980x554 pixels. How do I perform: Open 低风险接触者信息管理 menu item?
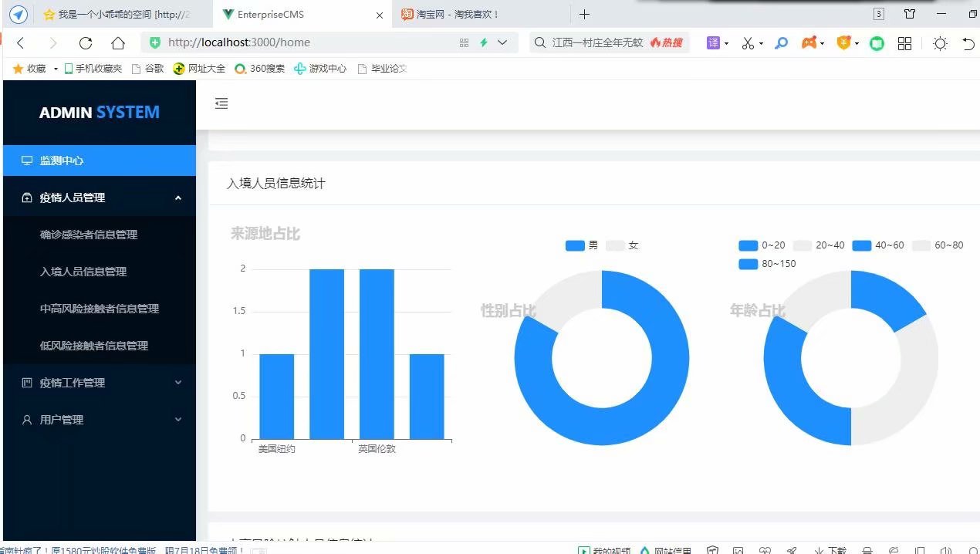tap(100, 346)
